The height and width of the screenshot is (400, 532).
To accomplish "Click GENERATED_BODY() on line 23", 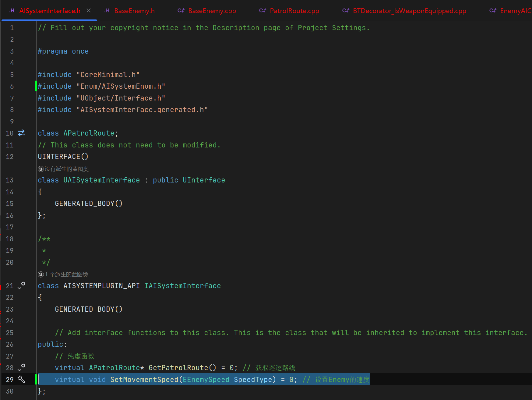I will click(x=89, y=309).
